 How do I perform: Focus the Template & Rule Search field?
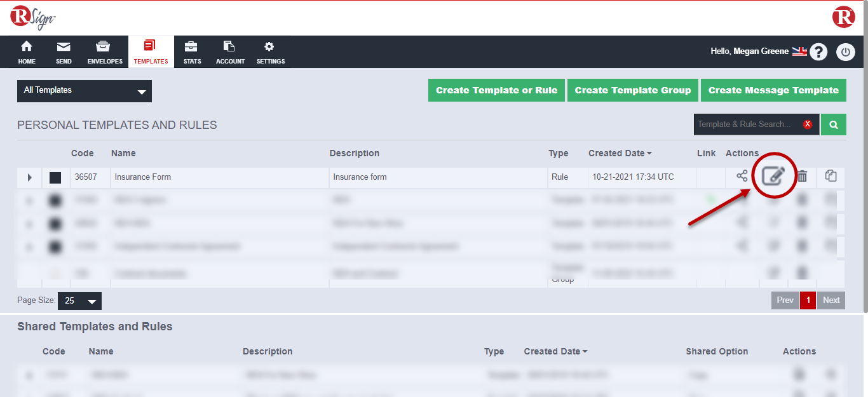(747, 124)
